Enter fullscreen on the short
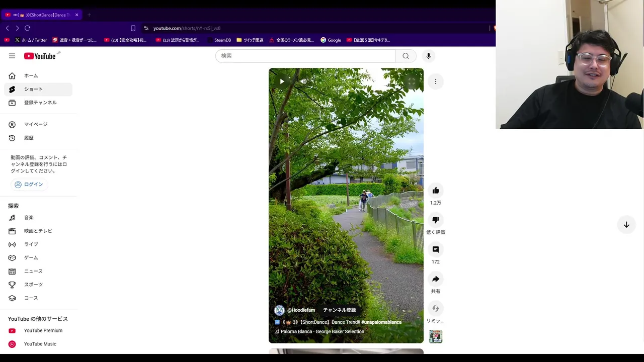This screenshot has height=362, width=644. 412,81
